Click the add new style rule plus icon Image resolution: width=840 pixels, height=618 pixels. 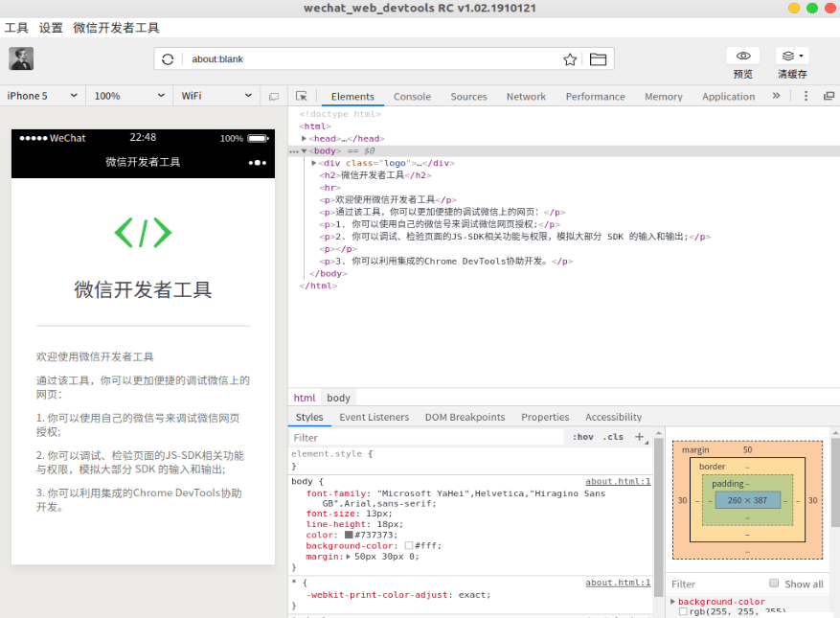(640, 437)
